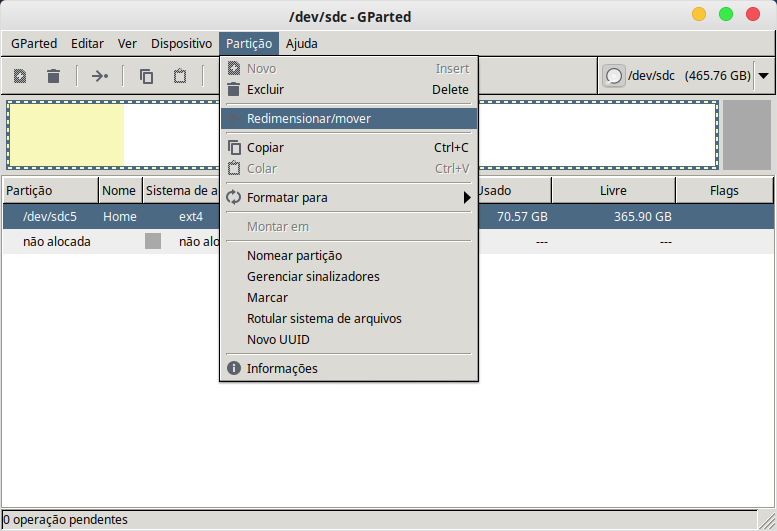
Task: Select Rotular sistema de arquivos entry
Action: click(349, 319)
